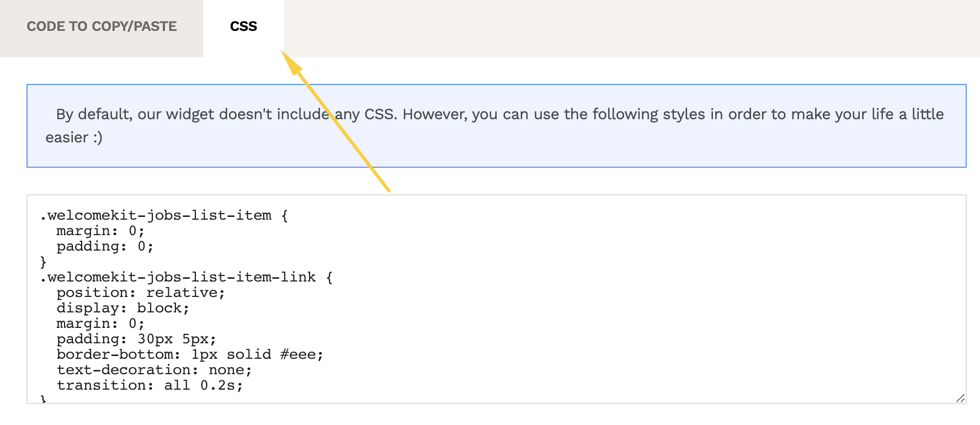The width and height of the screenshot is (980, 425).
Task: Select the CSS tab
Action: (243, 26)
